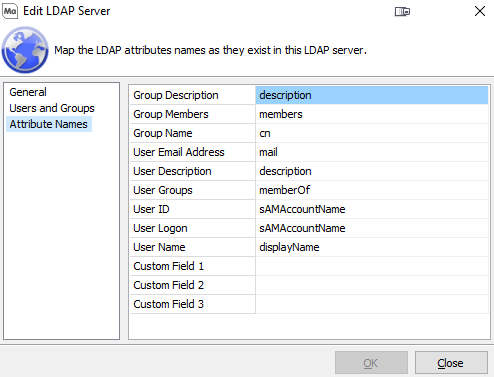Screen dimensions: 494x377
Task: Click the empty Custom Field 1 value cell
Action: point(372,266)
